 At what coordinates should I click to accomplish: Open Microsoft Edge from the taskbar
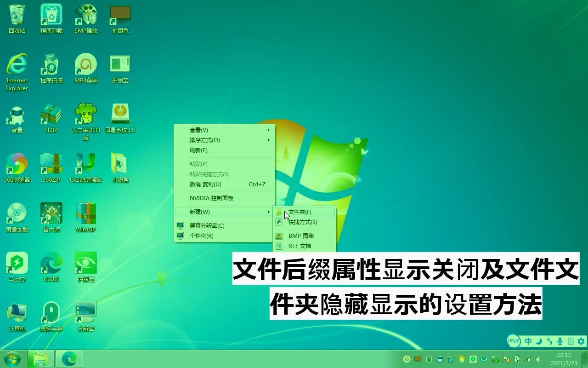pyautogui.click(x=69, y=359)
